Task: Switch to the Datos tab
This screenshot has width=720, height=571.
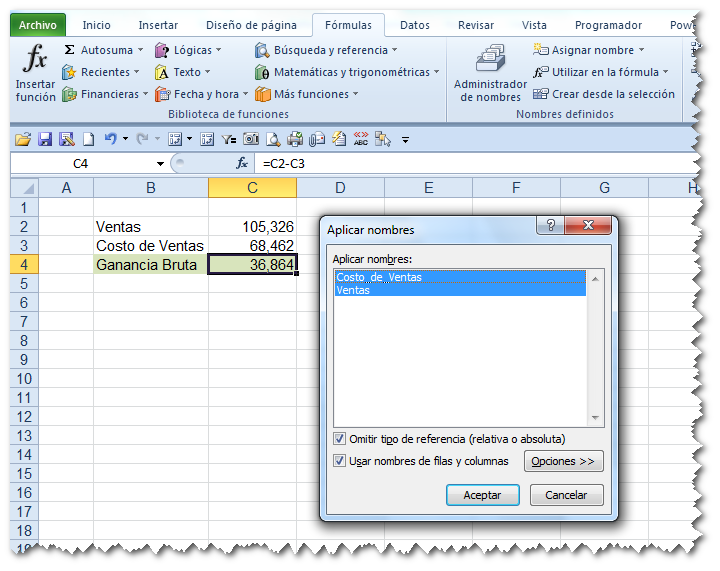Action: (x=415, y=25)
